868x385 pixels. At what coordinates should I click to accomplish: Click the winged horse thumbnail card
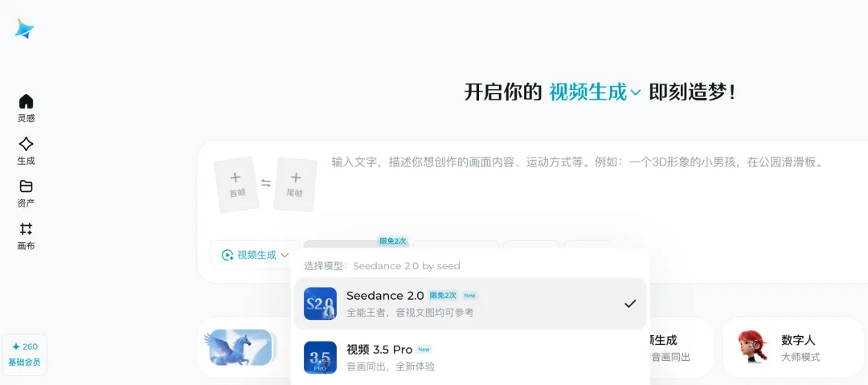239,347
